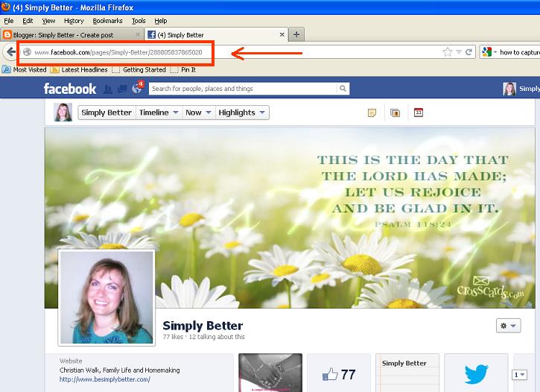Viewport: 540px width, 392px height.
Task: Click the Facebook search people field
Action: coord(243,89)
